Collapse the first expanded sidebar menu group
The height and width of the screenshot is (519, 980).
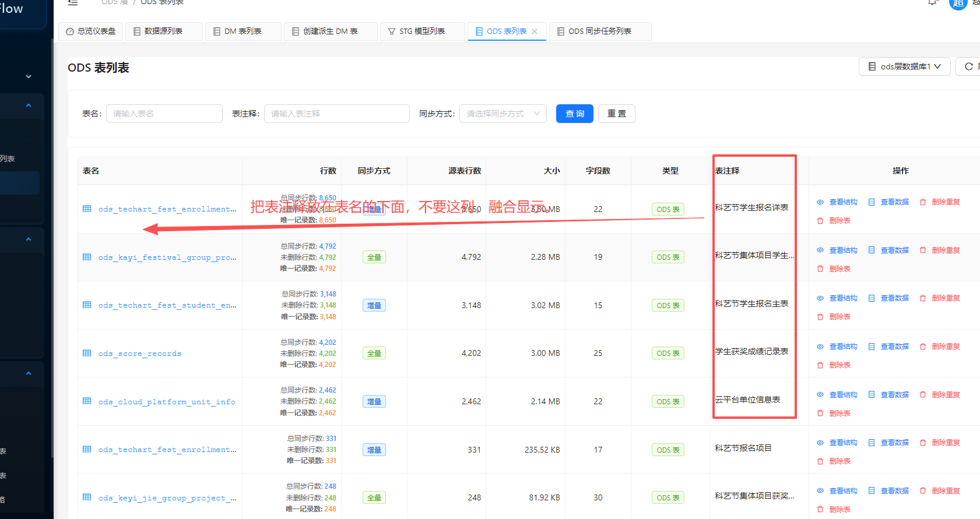tap(28, 106)
